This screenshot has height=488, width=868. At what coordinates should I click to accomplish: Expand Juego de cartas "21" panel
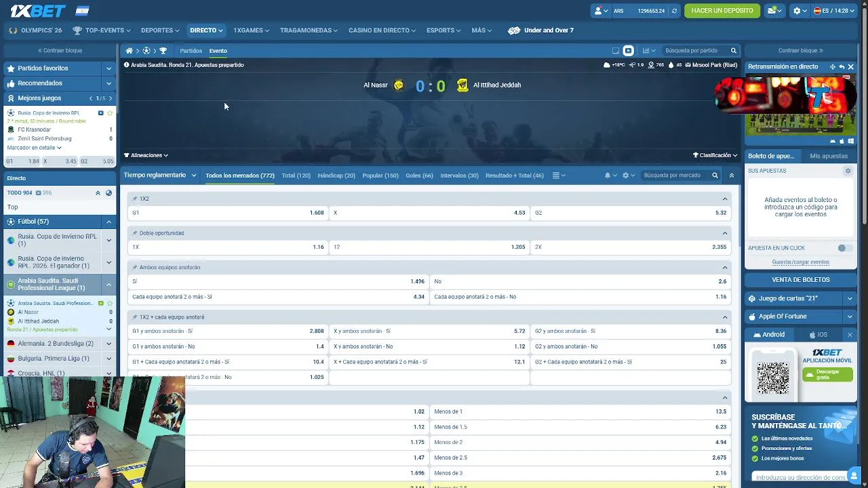pos(850,299)
